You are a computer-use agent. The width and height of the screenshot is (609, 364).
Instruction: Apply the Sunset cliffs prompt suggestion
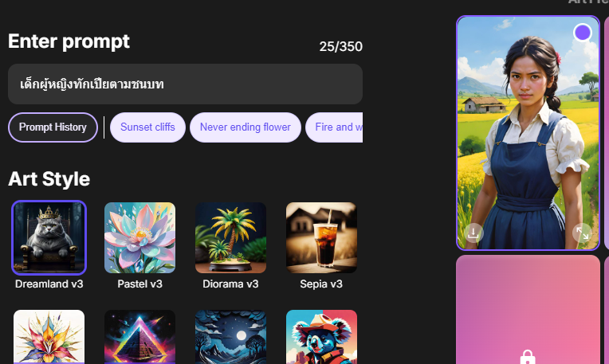(x=147, y=127)
